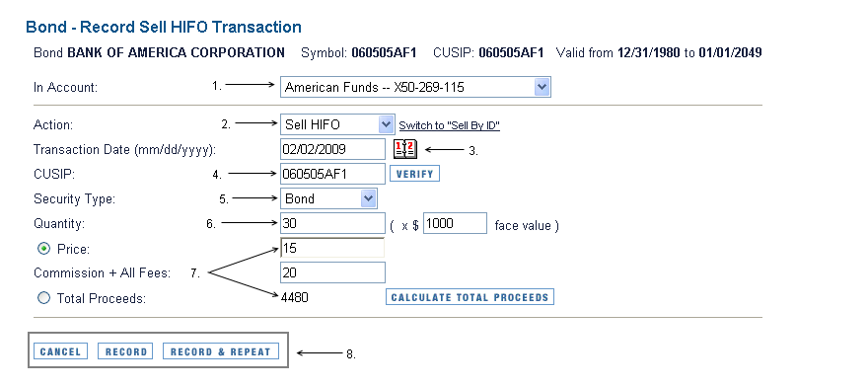868x387 pixels.
Task: Open the Action dropdown showing Sell HIFO
Action: coord(337,124)
